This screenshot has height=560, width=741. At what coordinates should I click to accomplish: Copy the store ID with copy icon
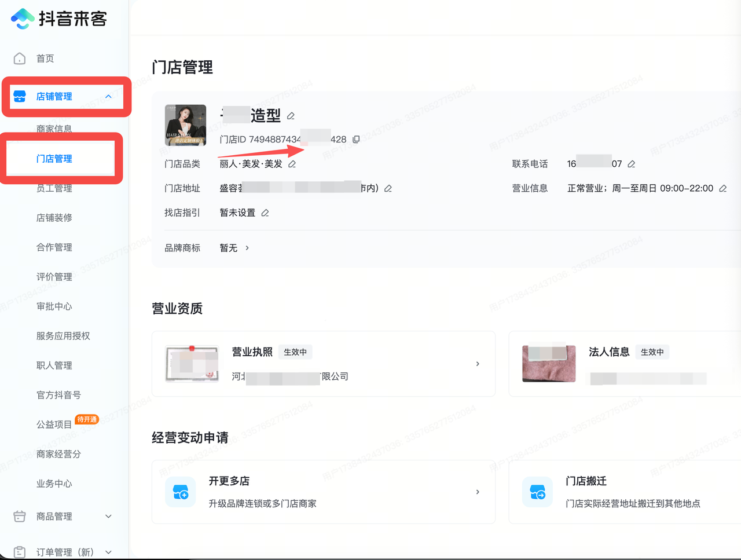356,140
